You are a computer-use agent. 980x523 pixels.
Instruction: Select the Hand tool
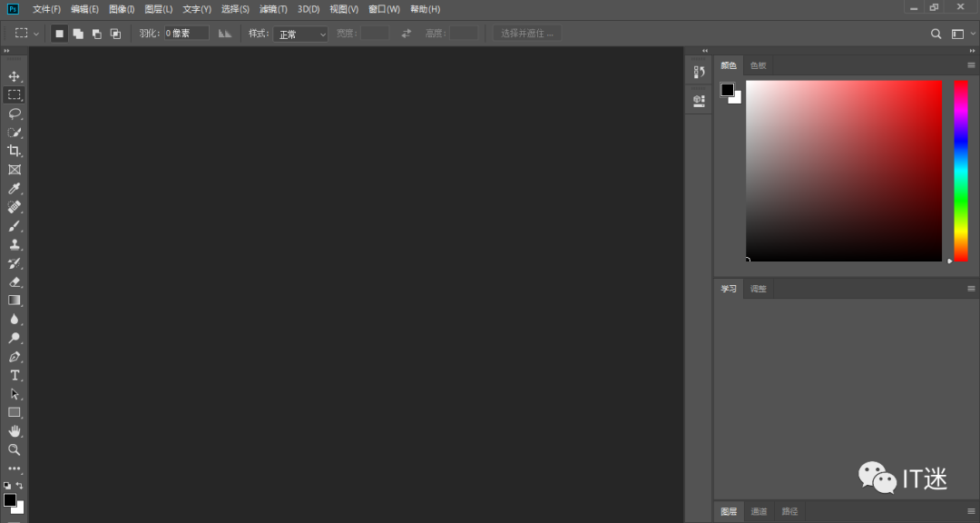14,431
